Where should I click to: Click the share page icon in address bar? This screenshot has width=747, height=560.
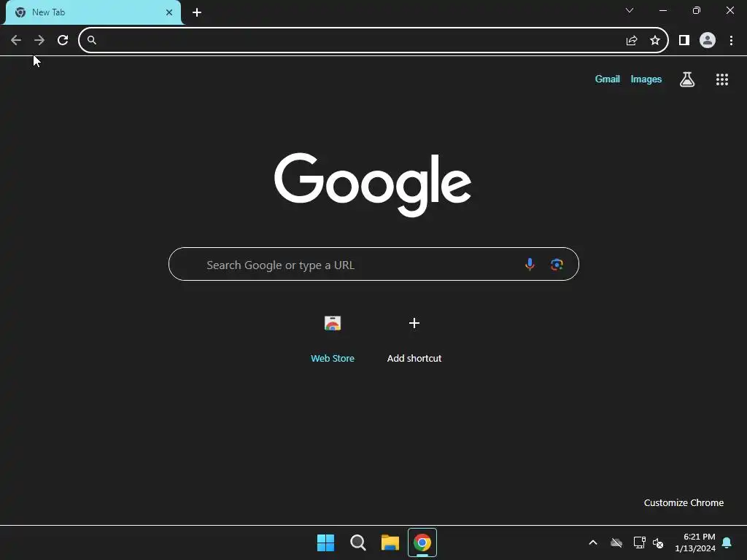632,41
